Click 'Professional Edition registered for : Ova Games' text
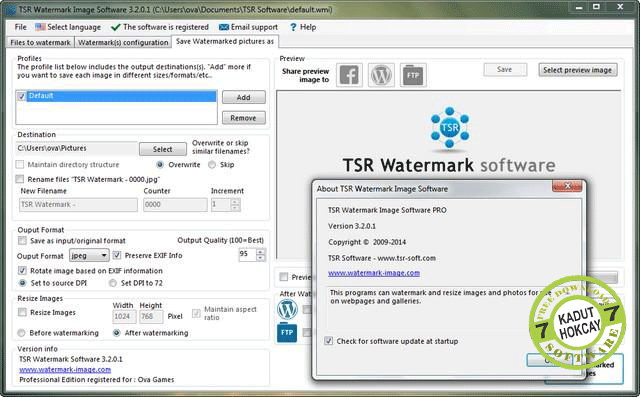Viewport: 640px width, 397px height. tap(97, 379)
